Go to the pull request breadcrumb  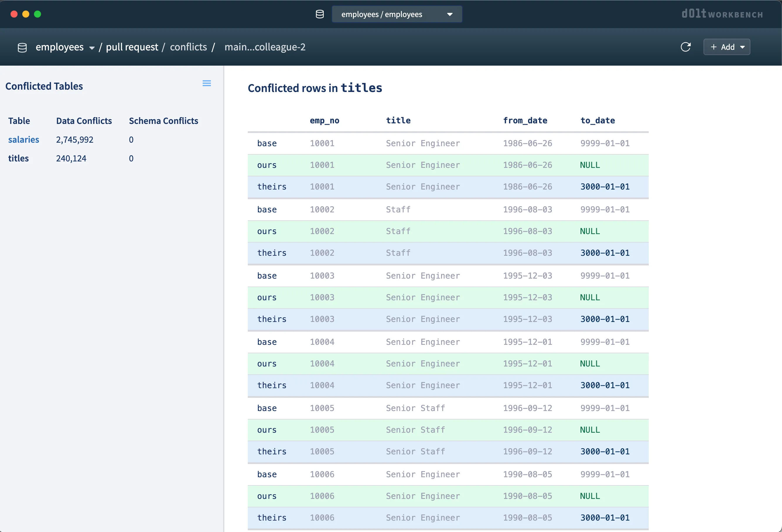(132, 47)
